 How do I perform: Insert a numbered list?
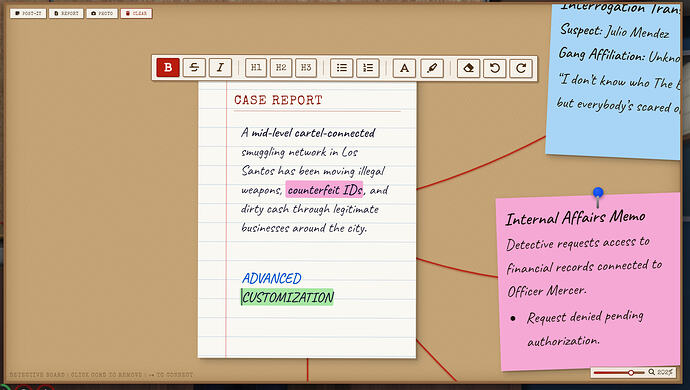367,68
